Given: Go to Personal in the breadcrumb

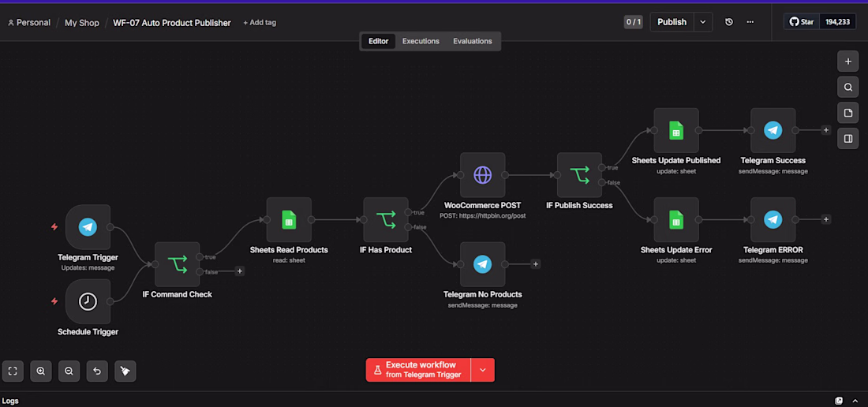Looking at the screenshot, I should pos(28,23).
